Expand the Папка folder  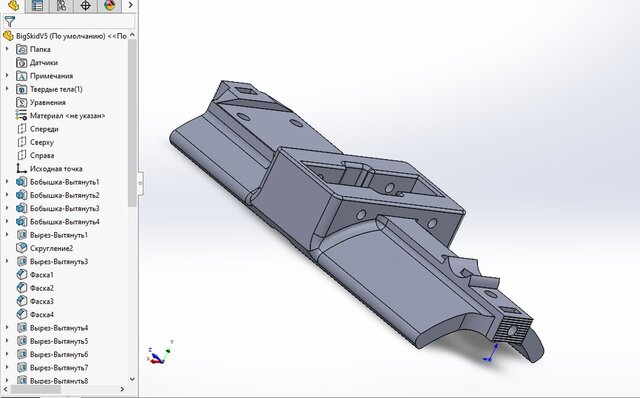coord(7,49)
